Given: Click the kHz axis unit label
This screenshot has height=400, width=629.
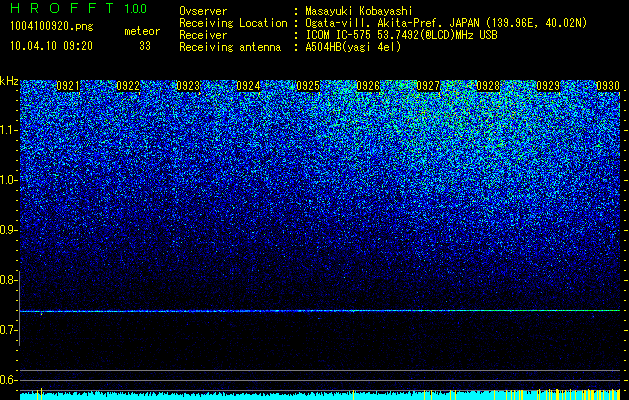Looking at the screenshot, I should pyautogui.click(x=9, y=81).
